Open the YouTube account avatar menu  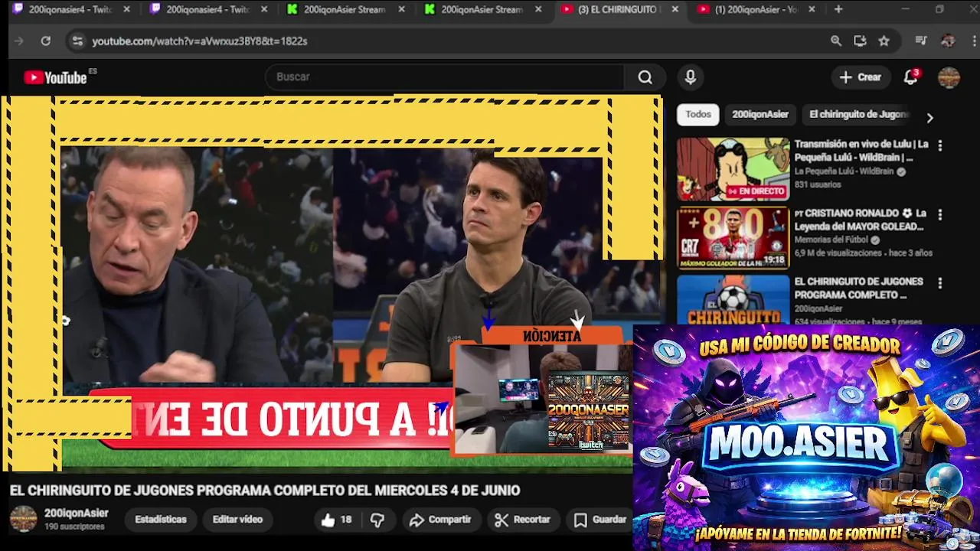949,77
